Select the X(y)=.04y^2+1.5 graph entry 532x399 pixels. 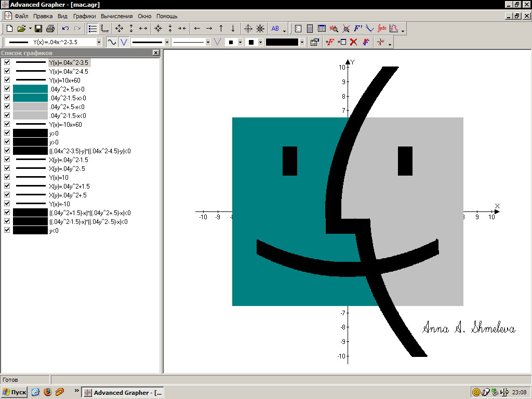[x=69, y=186]
